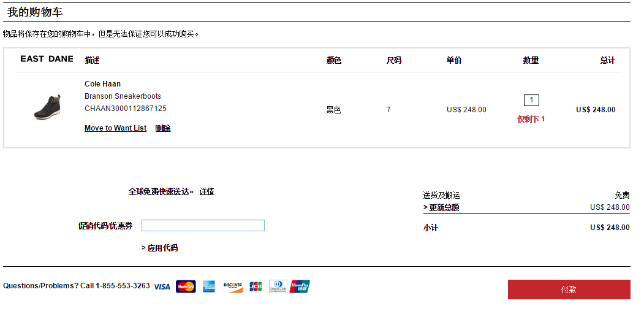
Task: Open 详情 shipping details link
Action: pyautogui.click(x=207, y=192)
